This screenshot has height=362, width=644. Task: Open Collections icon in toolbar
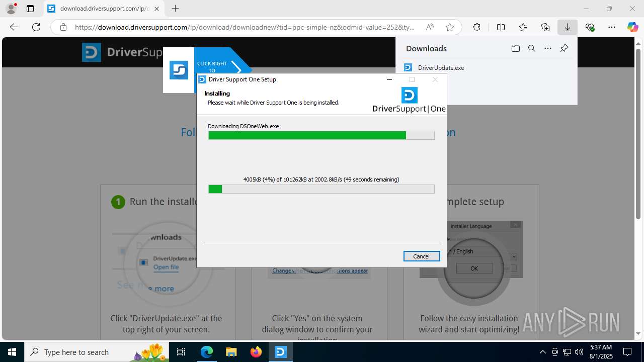[545, 27]
